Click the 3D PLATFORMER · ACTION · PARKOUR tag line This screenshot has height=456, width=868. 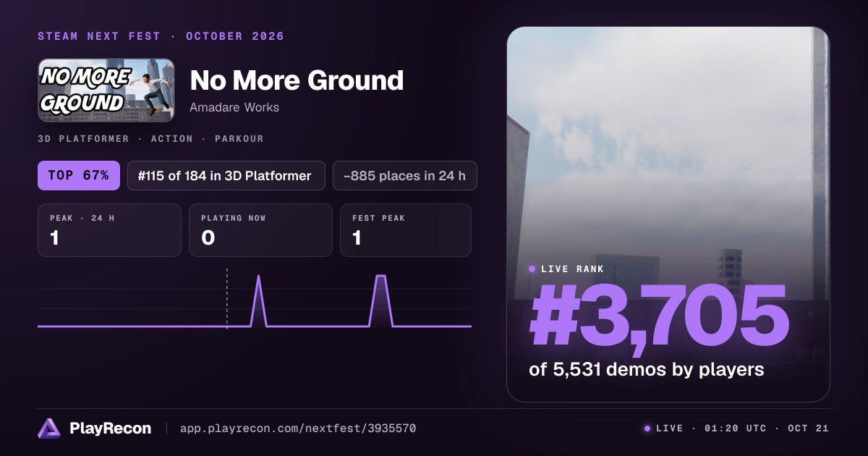[150, 138]
